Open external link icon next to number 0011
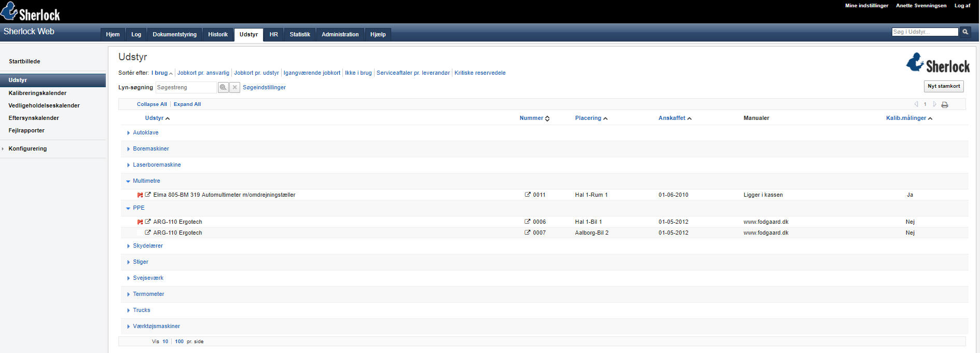 pos(528,195)
